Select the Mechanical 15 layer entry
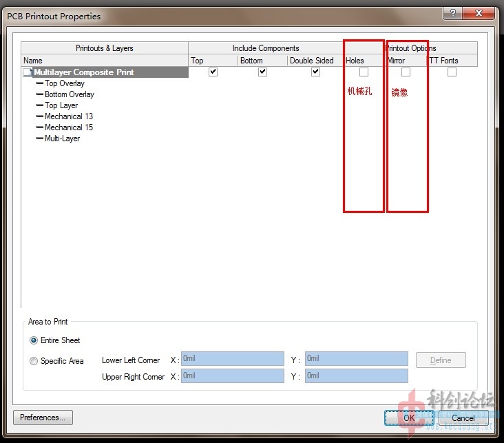The width and height of the screenshot is (504, 443). (x=69, y=127)
